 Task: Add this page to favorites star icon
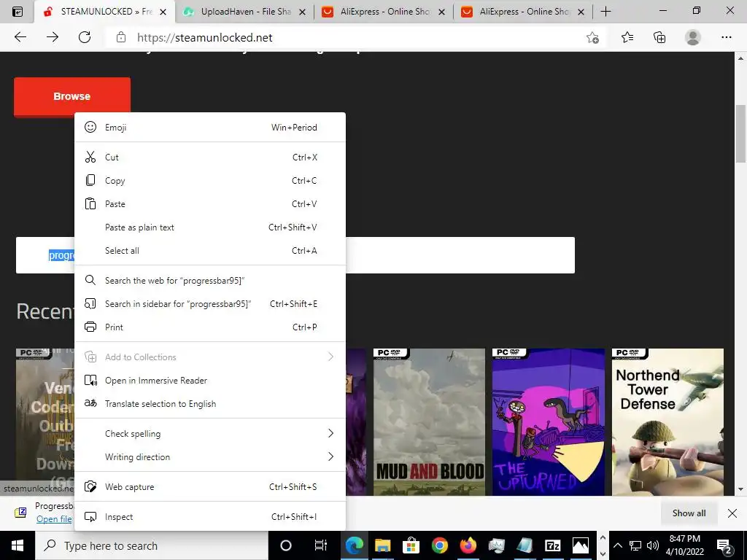tap(592, 37)
